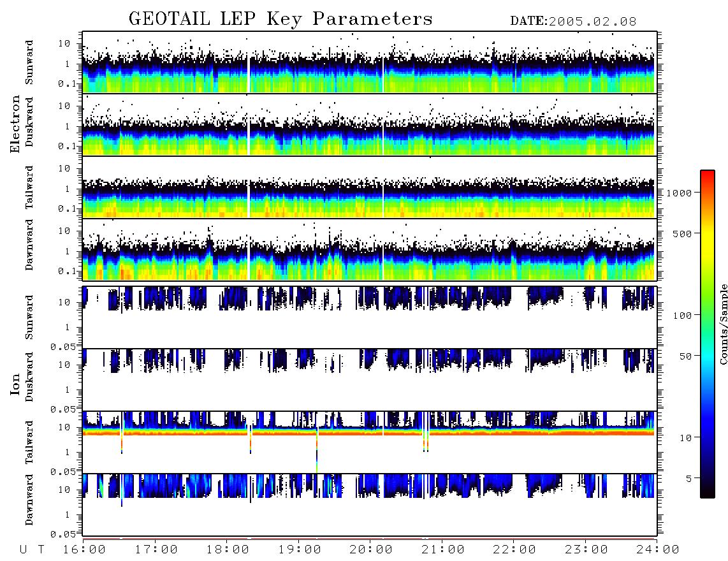Screen dimensions: 728x561
Task: Click the "500" color bar tick value
Action: point(682,233)
